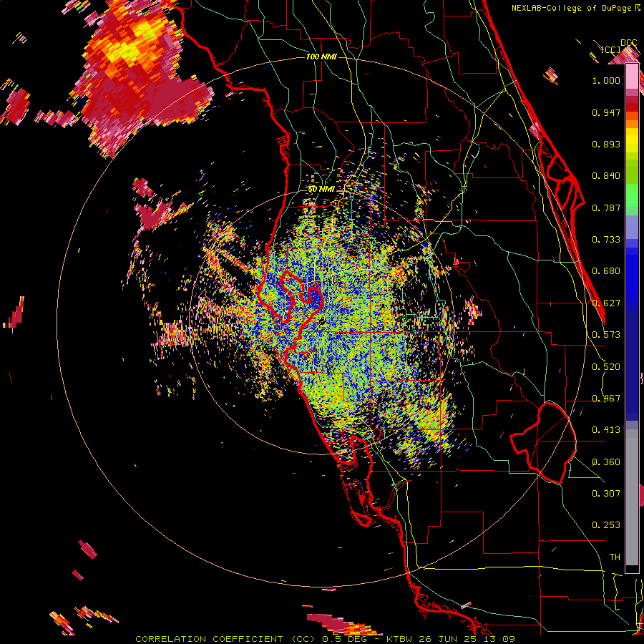This screenshot has height=644, width=644.
Task: Select the 0.520 scale value
Action: click(x=606, y=367)
